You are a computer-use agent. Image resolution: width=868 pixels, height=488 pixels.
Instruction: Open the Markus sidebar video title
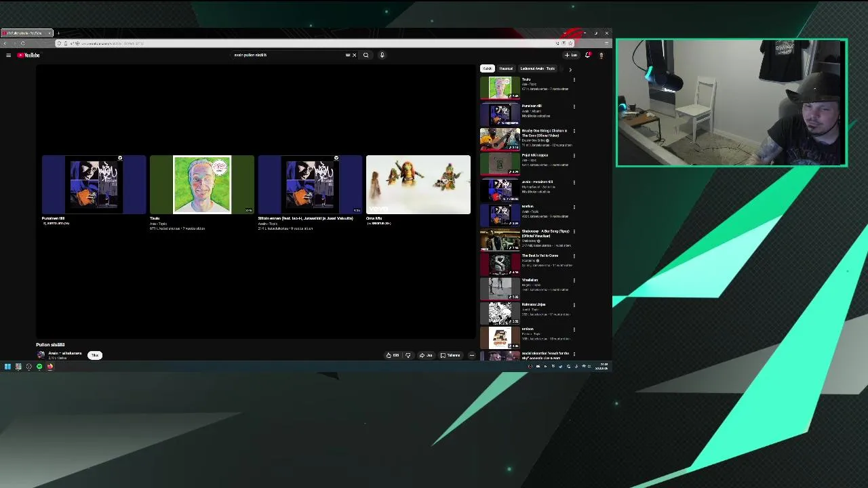(528, 207)
